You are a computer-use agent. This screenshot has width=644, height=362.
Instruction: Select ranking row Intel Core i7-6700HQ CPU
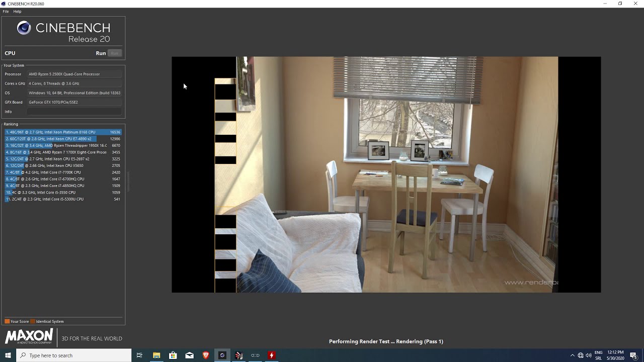[63, 179]
